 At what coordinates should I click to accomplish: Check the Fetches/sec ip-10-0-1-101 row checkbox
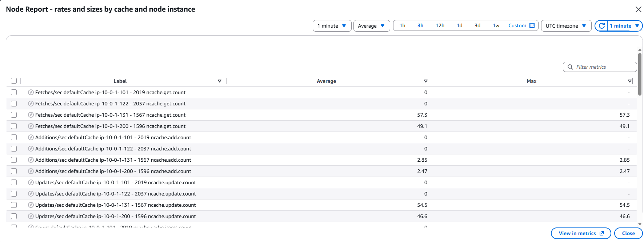point(14,92)
